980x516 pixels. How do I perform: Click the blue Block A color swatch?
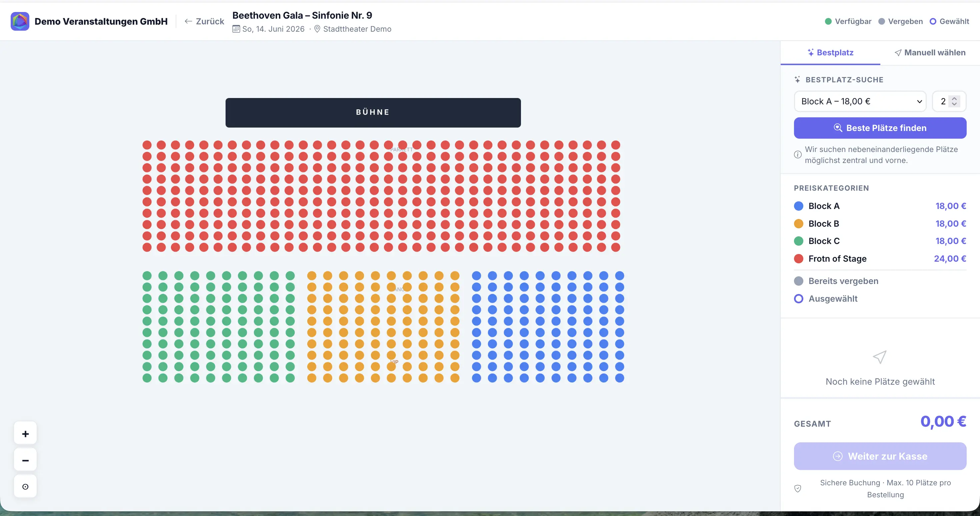point(799,206)
